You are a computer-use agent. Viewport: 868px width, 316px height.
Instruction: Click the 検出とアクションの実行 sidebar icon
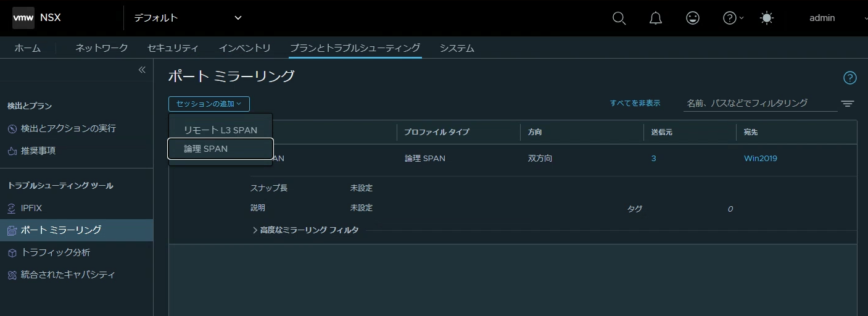(12, 129)
